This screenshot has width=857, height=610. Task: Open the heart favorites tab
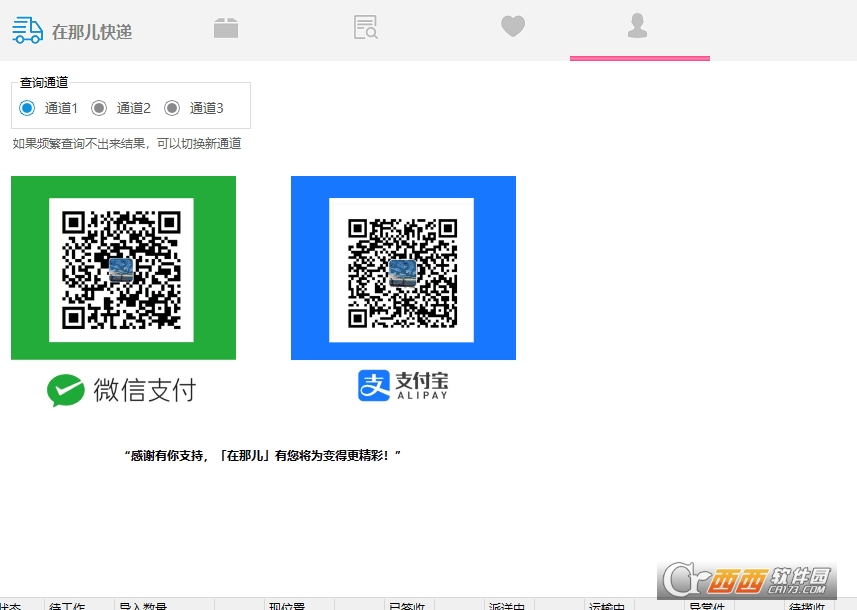point(513,27)
